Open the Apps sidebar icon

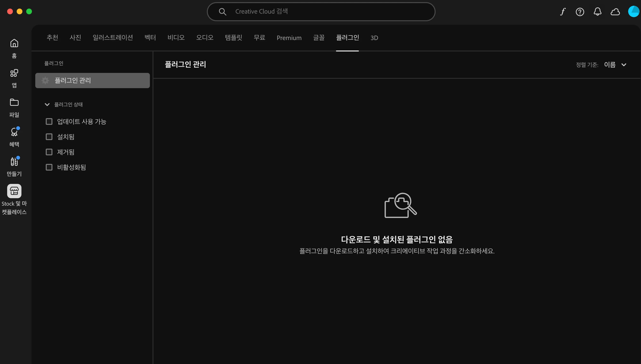[14, 73]
